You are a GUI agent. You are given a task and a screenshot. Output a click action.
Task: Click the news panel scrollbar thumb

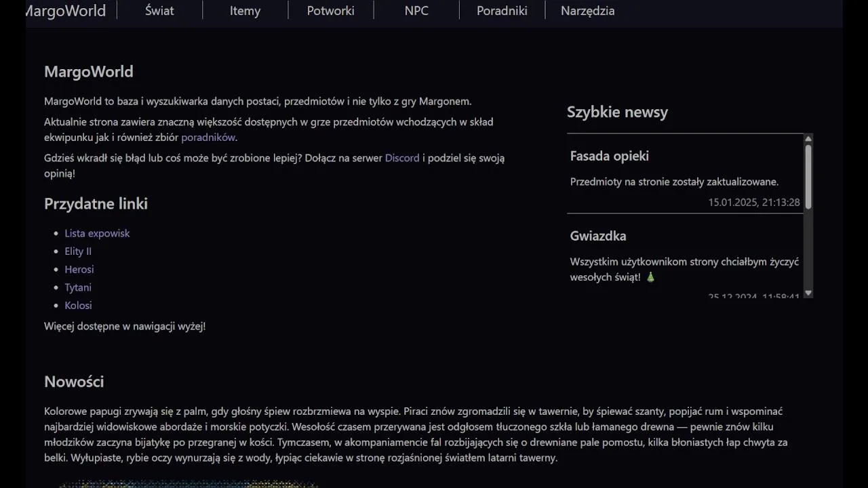tap(808, 176)
